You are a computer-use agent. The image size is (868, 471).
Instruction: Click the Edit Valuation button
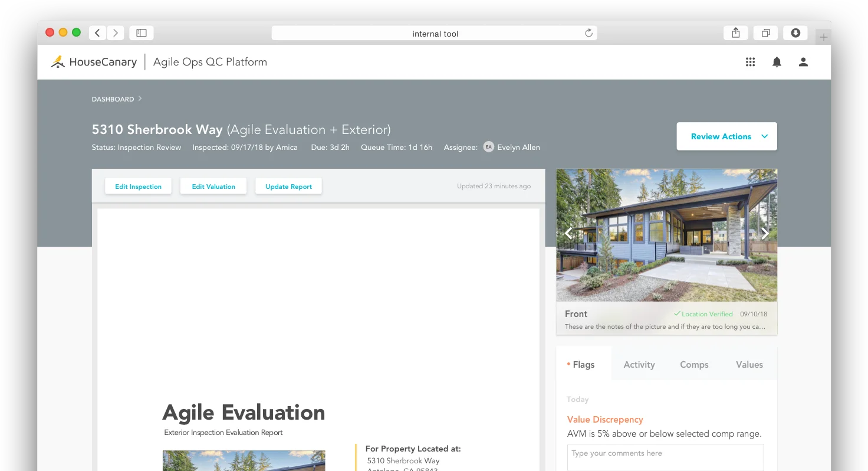(213, 187)
